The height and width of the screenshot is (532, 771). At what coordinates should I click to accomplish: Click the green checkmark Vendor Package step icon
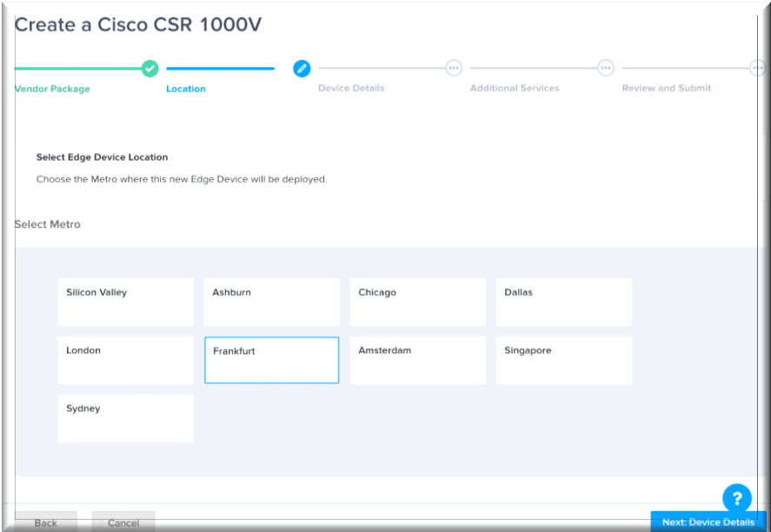tap(150, 68)
